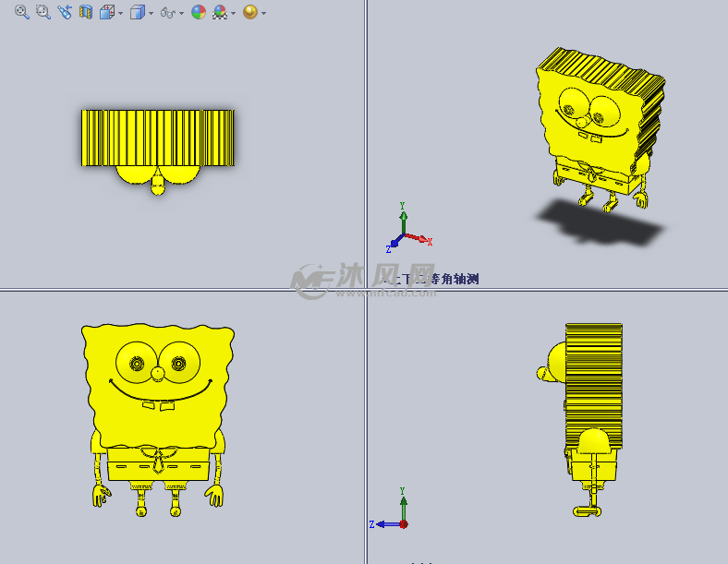Expand the View Settings dropdown arrow

tap(263, 13)
